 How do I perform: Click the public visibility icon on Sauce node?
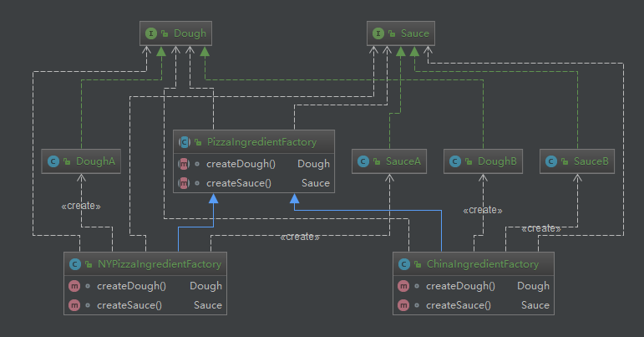tap(392, 33)
